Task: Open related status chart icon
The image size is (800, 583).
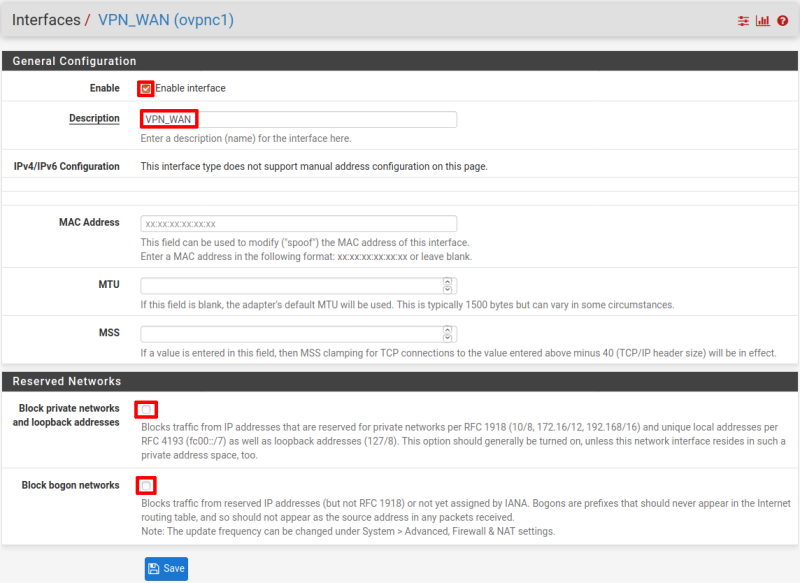Action: click(x=763, y=21)
